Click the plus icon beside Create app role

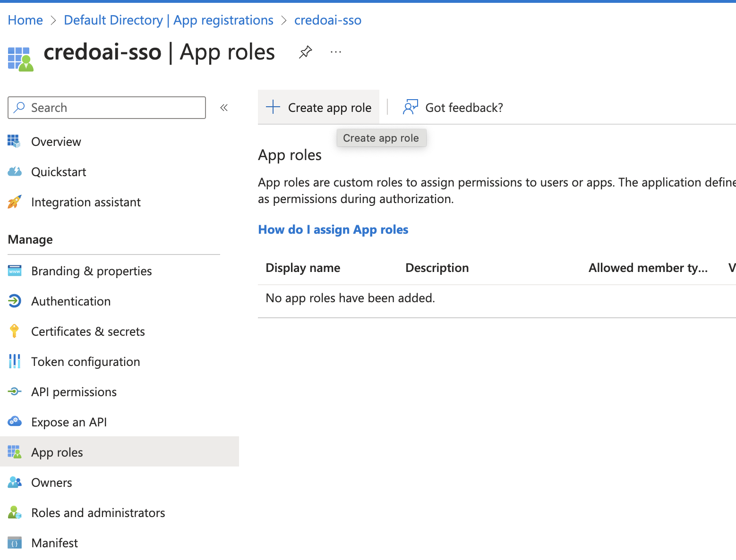click(x=273, y=107)
